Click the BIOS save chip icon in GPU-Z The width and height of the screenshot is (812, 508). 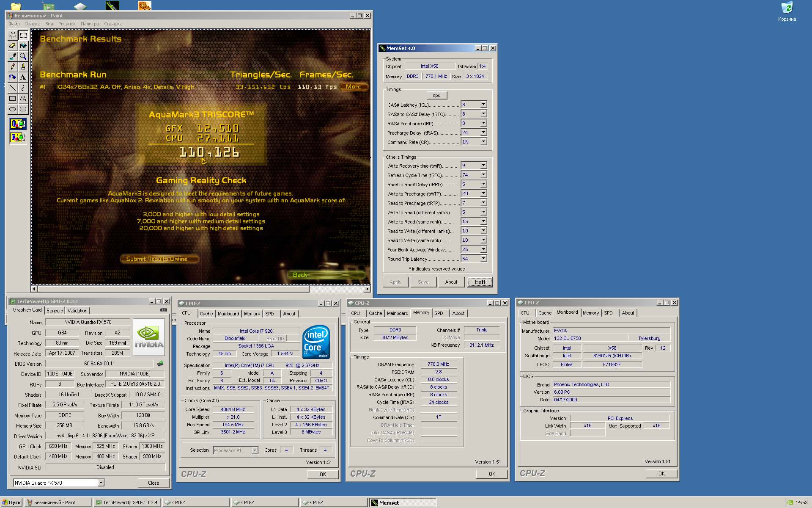pos(160,364)
